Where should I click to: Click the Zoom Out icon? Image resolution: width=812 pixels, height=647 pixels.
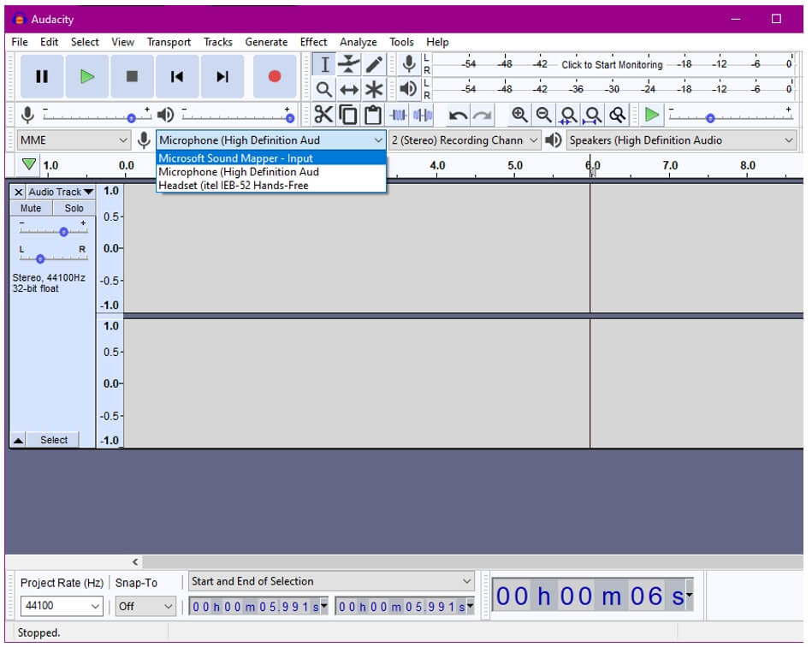coord(543,115)
